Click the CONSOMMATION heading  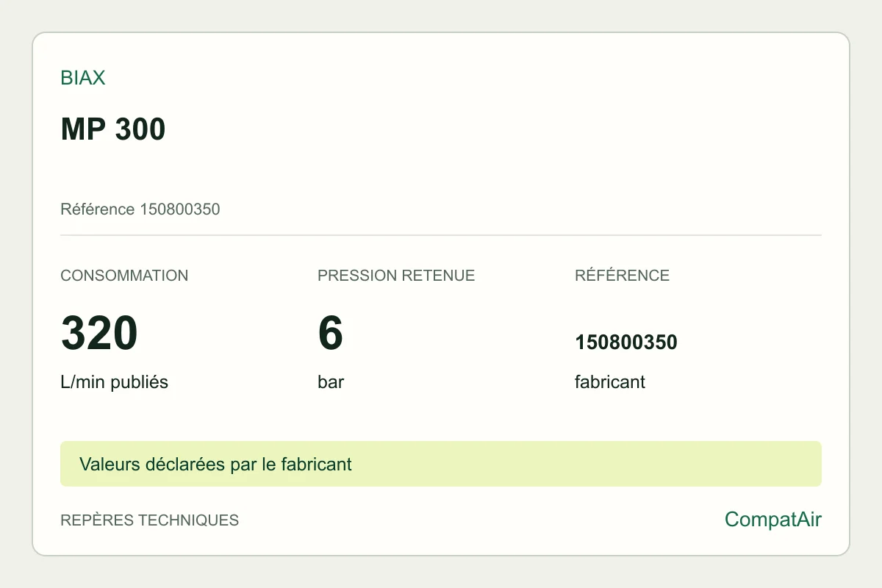(x=124, y=276)
